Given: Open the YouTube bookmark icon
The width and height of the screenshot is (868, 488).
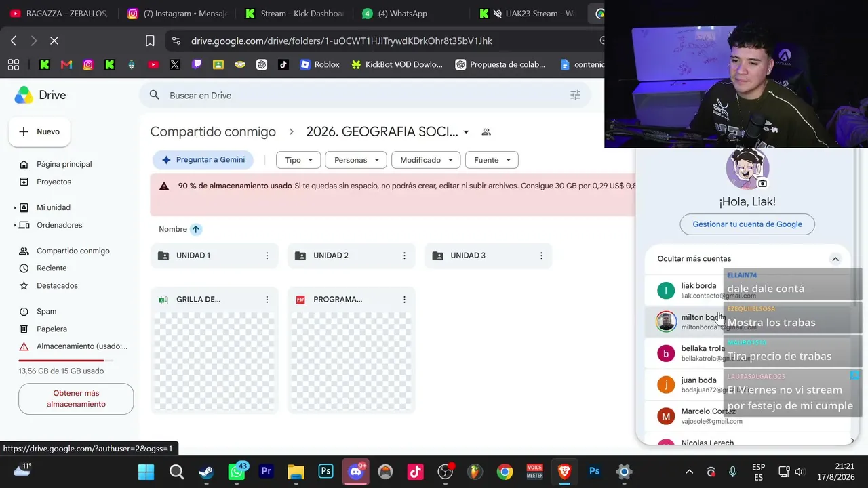Looking at the screenshot, I should (153, 64).
